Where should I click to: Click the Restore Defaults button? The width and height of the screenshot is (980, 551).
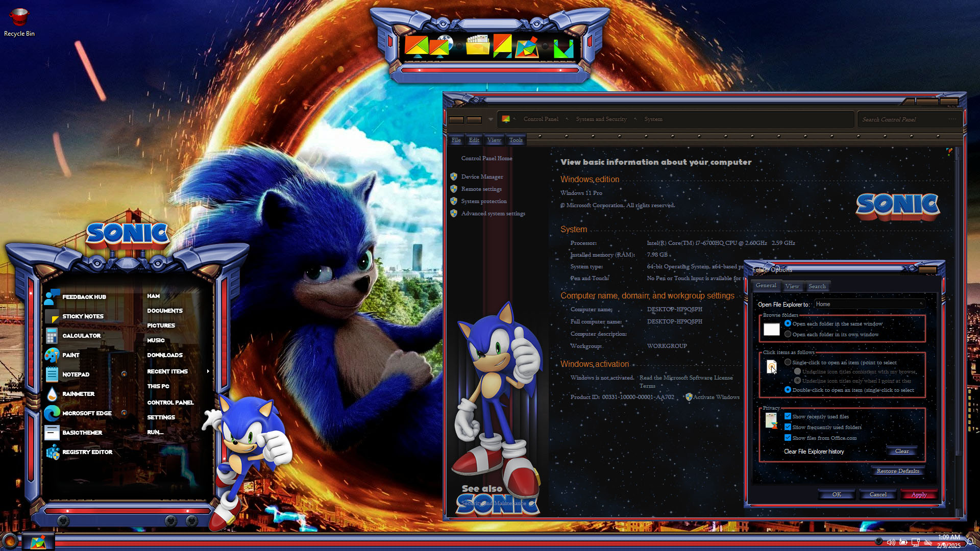coord(898,471)
